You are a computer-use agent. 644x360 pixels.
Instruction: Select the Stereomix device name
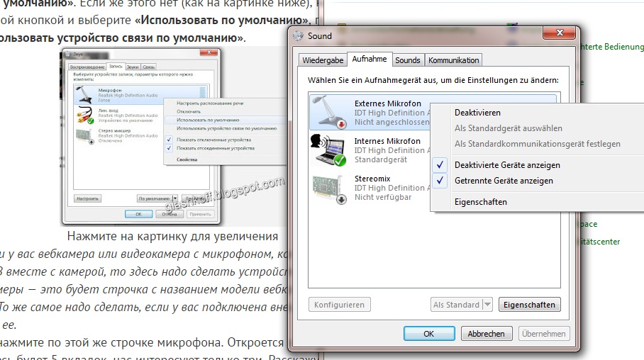pos(372,179)
